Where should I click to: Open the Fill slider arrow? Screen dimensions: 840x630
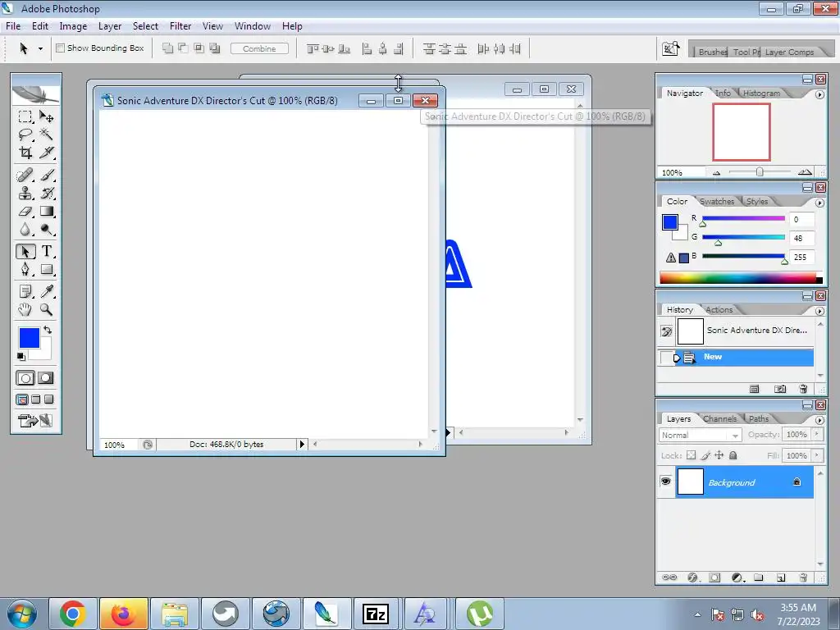[817, 455]
